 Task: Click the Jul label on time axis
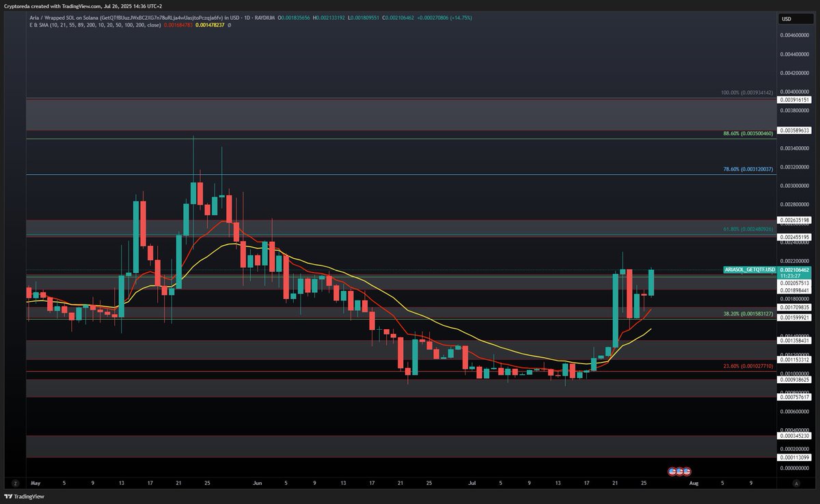click(472, 482)
